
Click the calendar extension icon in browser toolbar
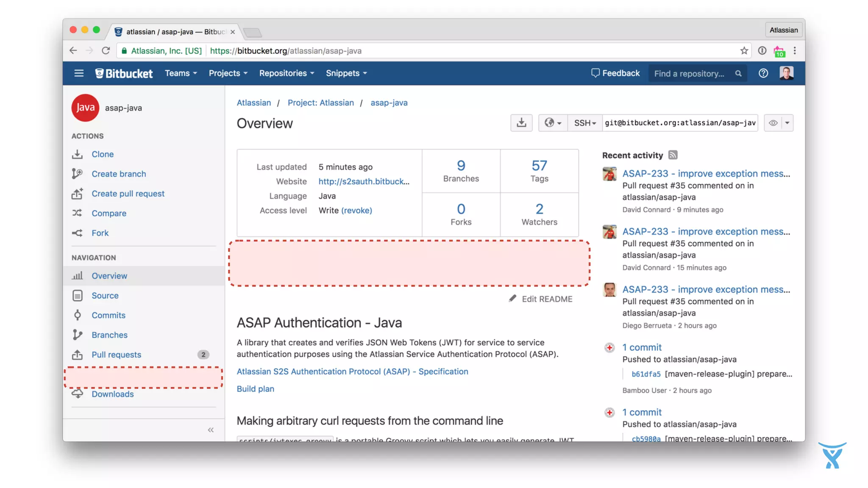(779, 51)
